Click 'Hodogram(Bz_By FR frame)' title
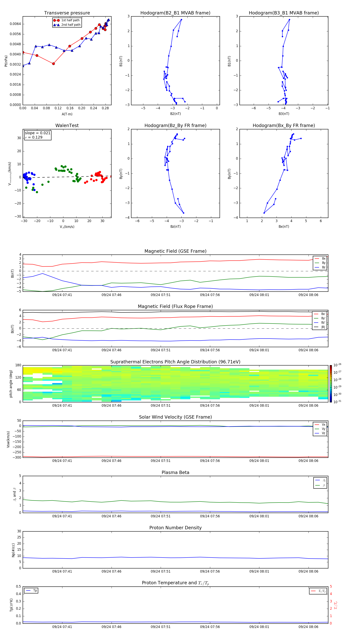This screenshot has height=644, width=351. (175, 125)
